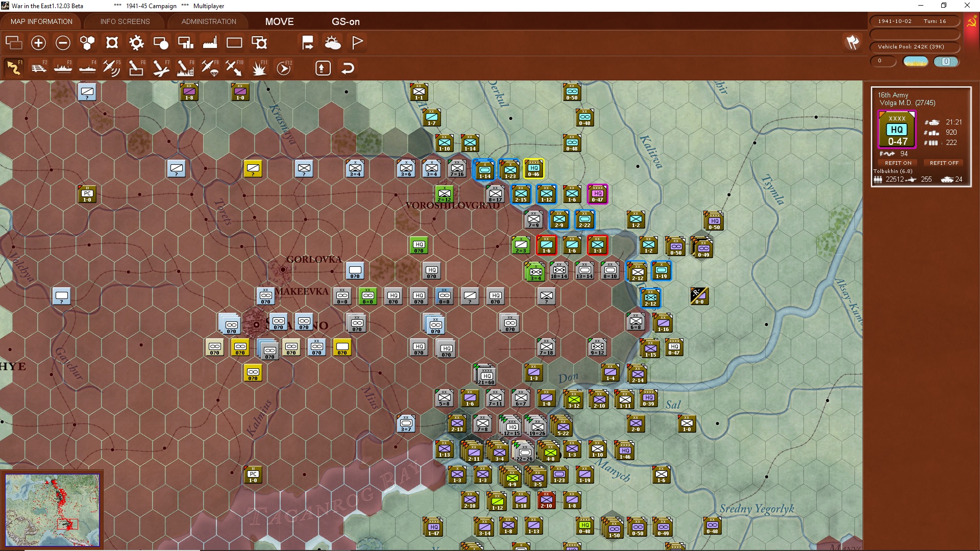Select the F8 bomb city mode
Screen dimensions: 980x551
185,68
